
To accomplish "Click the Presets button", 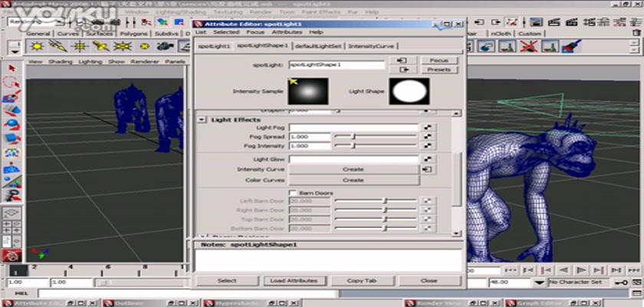I will (439, 69).
